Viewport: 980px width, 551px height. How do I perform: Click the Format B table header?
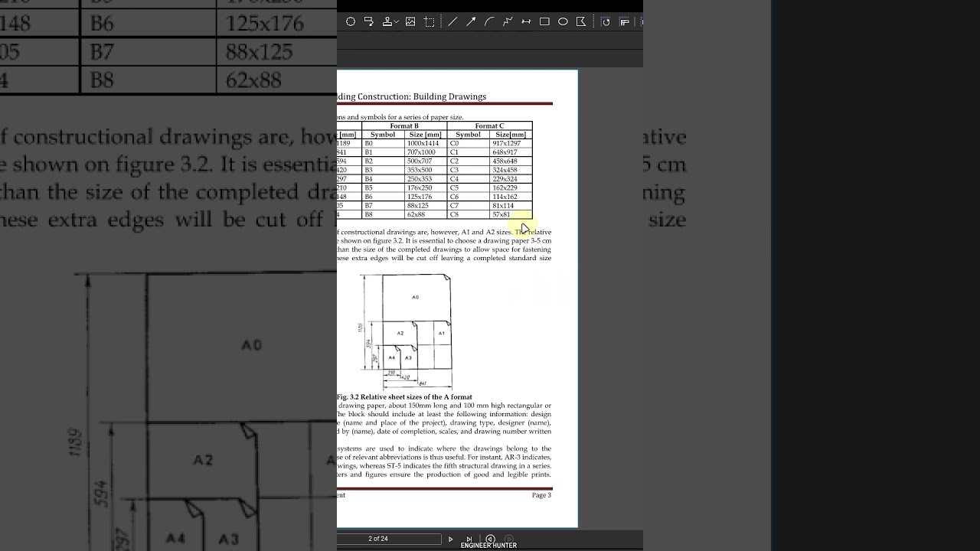coord(404,126)
